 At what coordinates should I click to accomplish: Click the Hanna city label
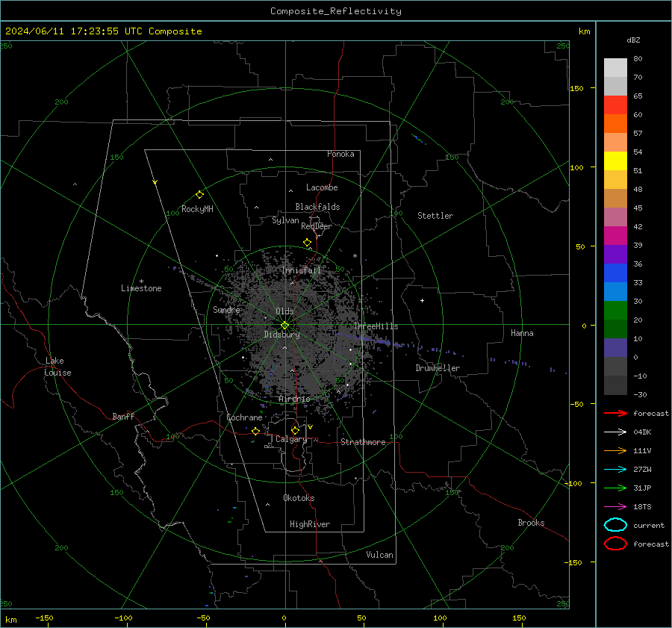(x=522, y=333)
